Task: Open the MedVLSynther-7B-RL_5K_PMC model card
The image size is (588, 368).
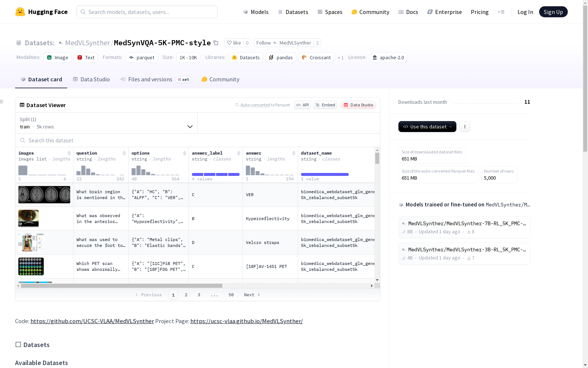Action: click(x=464, y=227)
